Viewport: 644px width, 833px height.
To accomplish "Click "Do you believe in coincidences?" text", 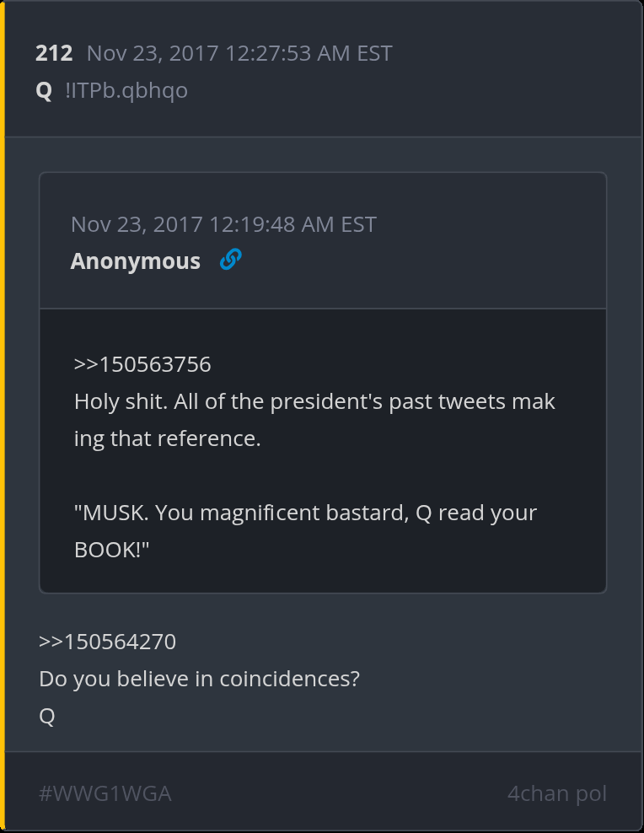I will 199,679.
